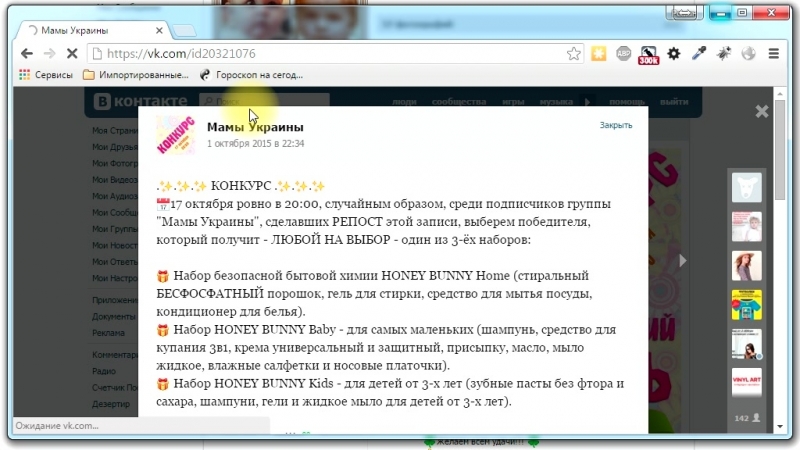This screenshot has width=800, height=450.
Task: Open the woman in hat thumbnail
Action: tap(746, 265)
